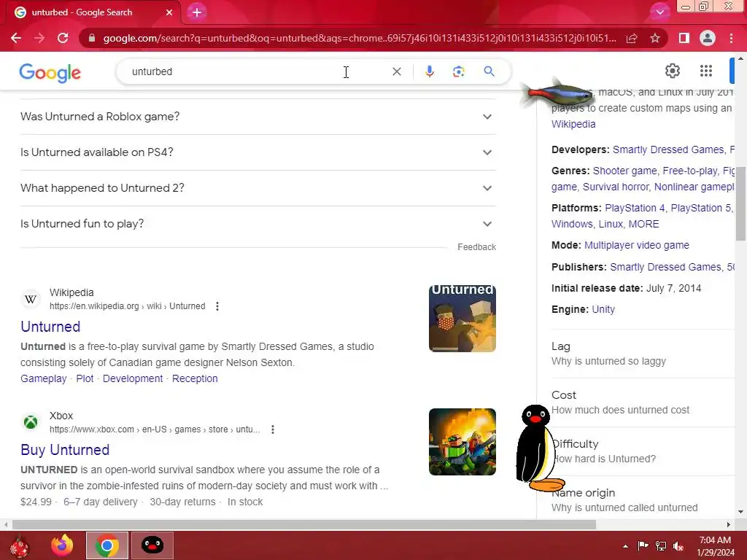Screen dimensions: 747x560
Task: Click the horizontal page scrollbar
Action: (x=304, y=525)
